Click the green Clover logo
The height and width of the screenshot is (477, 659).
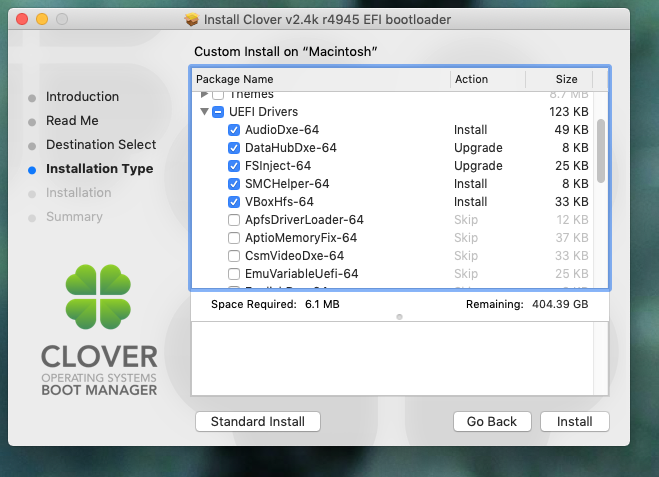98,297
